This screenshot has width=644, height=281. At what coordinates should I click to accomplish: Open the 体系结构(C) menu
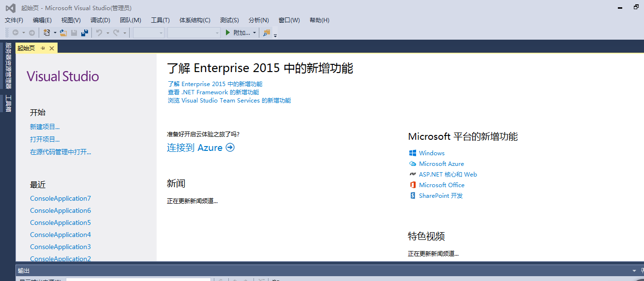[x=195, y=20]
